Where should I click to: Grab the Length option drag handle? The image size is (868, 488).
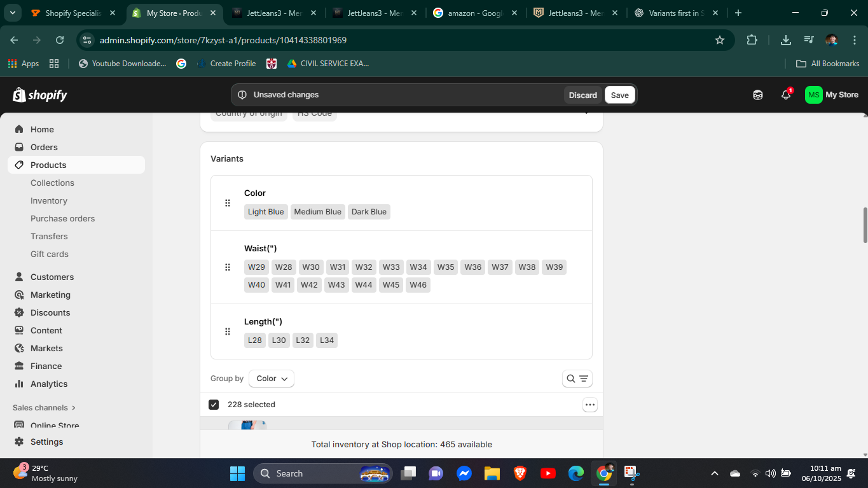pos(228,331)
